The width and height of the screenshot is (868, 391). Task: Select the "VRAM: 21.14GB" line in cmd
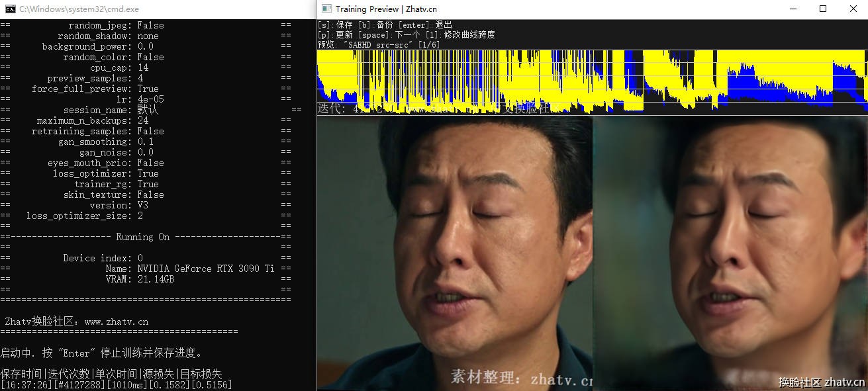pos(140,279)
